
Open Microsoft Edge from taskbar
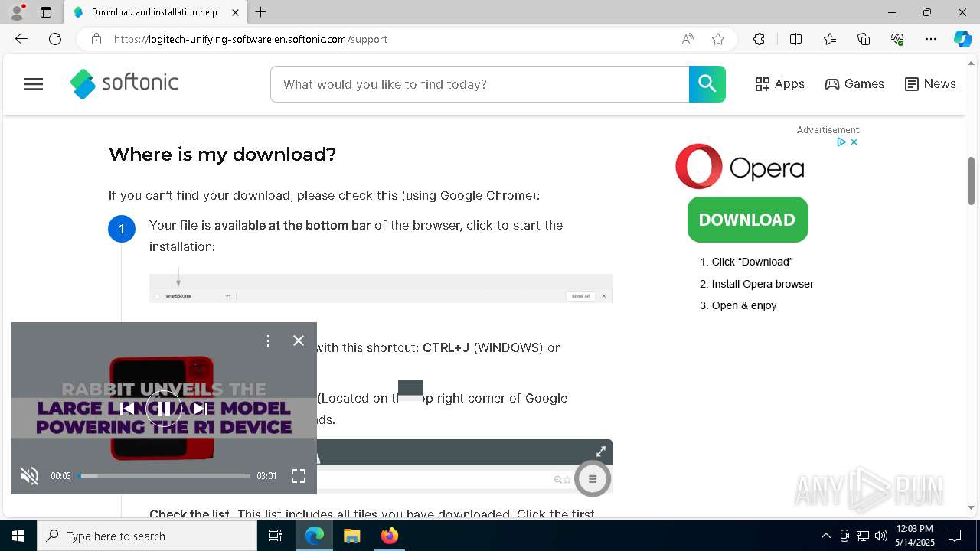[315, 536]
